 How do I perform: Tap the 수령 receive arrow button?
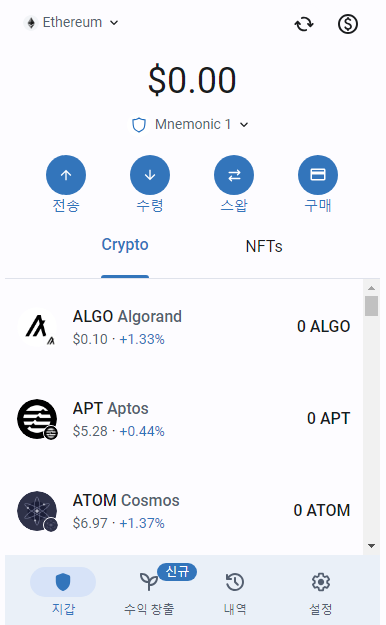click(150, 175)
